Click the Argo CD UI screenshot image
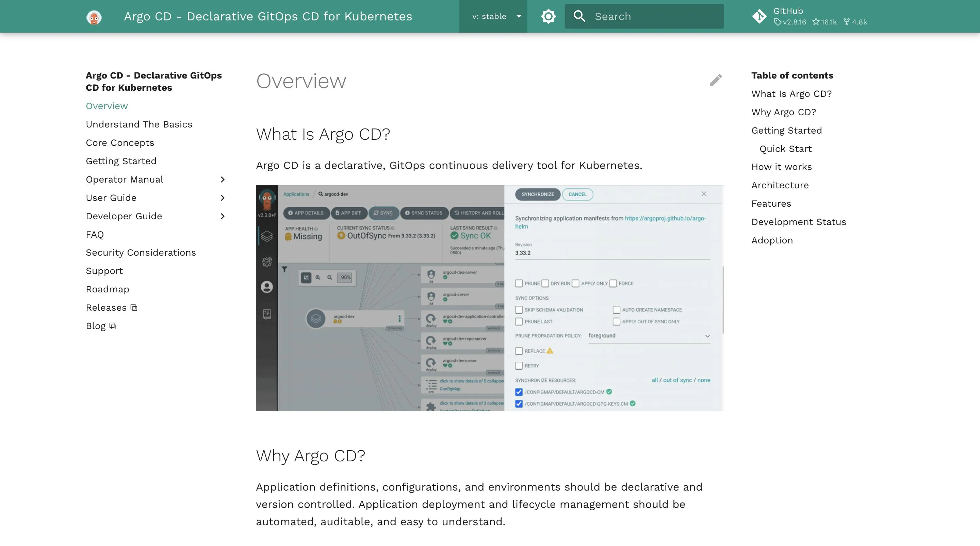 [489, 298]
